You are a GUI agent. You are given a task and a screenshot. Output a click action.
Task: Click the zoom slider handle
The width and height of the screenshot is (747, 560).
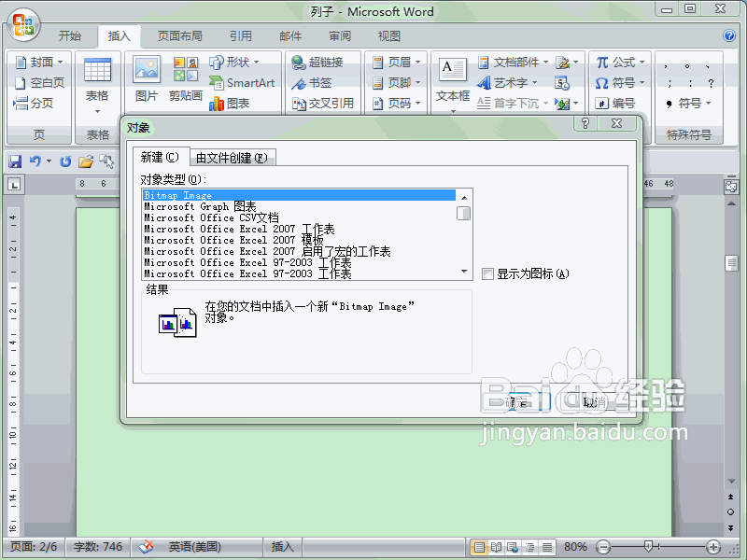(x=648, y=547)
